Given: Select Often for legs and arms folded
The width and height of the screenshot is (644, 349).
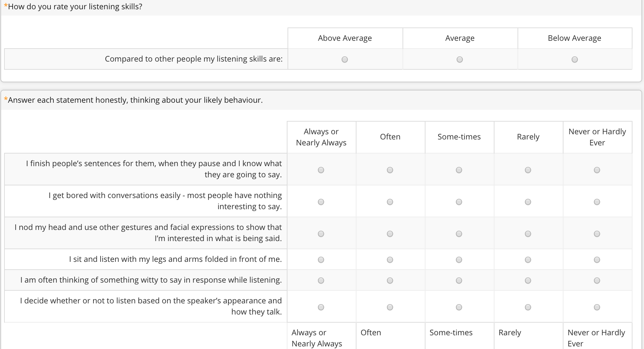Looking at the screenshot, I should click(390, 260).
